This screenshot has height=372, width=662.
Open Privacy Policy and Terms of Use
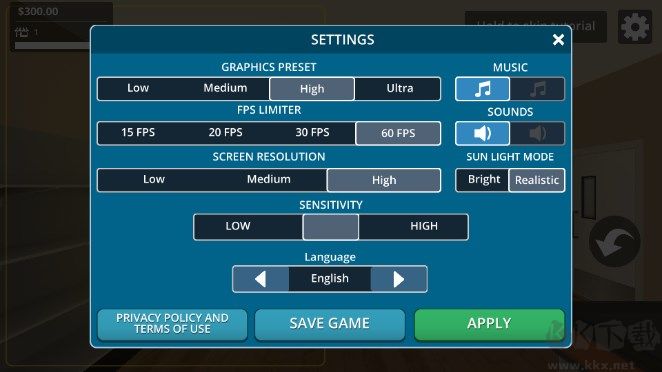[172, 324]
